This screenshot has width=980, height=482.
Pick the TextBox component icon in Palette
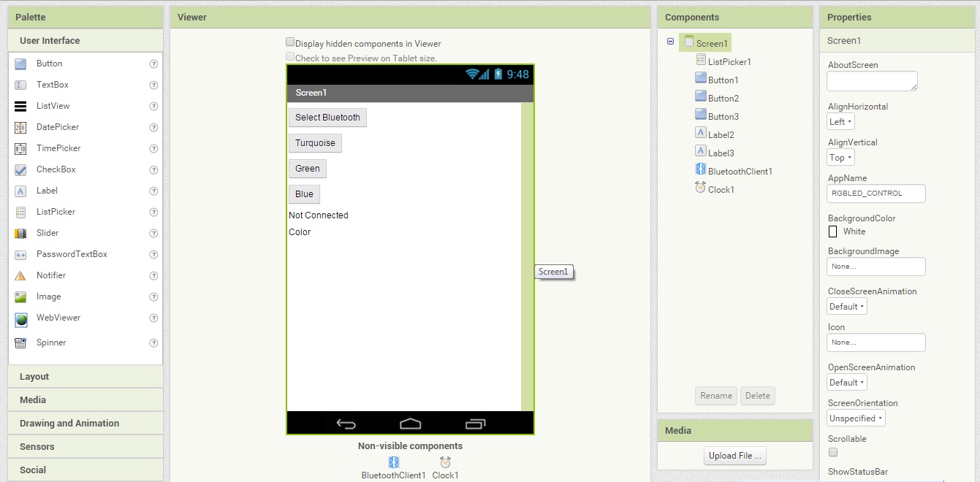click(x=20, y=85)
